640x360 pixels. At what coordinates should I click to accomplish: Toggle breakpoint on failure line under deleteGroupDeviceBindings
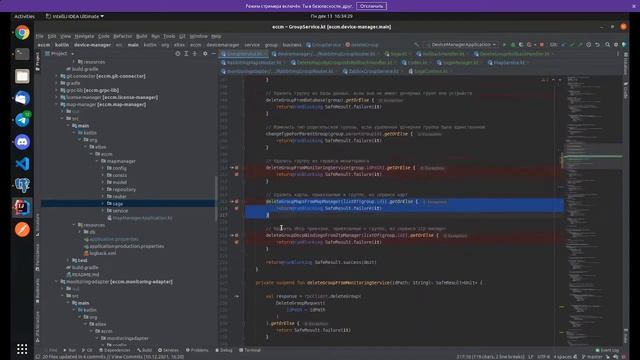click(236, 242)
